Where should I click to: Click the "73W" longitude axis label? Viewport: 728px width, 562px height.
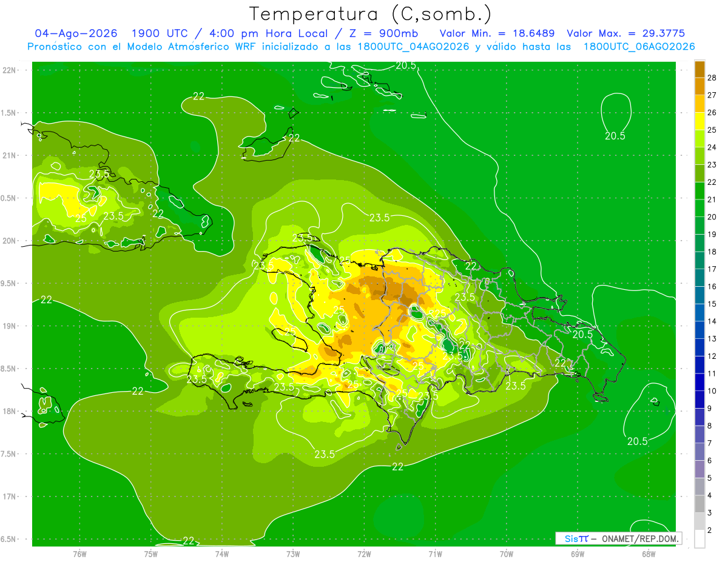coord(293,554)
